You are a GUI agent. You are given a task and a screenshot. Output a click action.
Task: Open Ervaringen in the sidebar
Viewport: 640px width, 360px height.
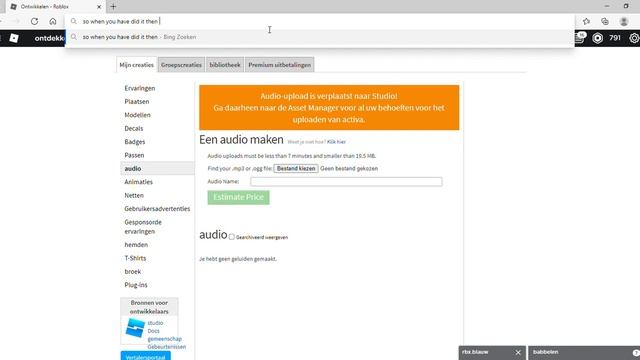(140, 88)
